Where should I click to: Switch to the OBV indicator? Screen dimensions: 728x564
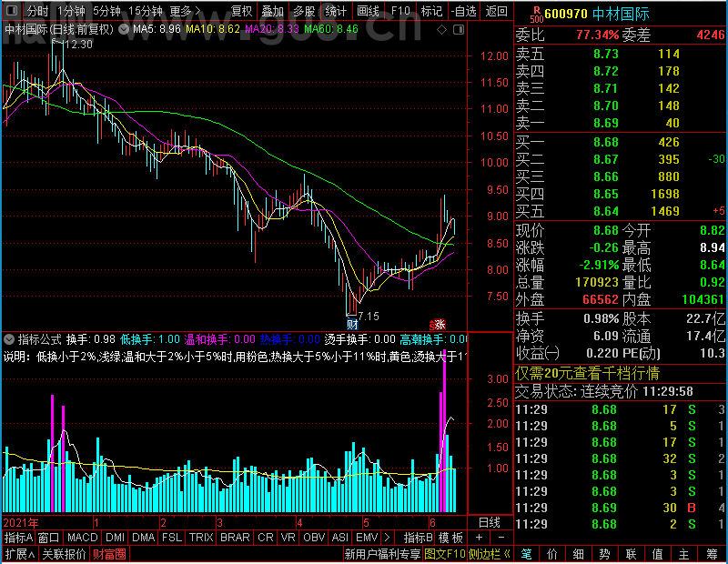(314, 537)
